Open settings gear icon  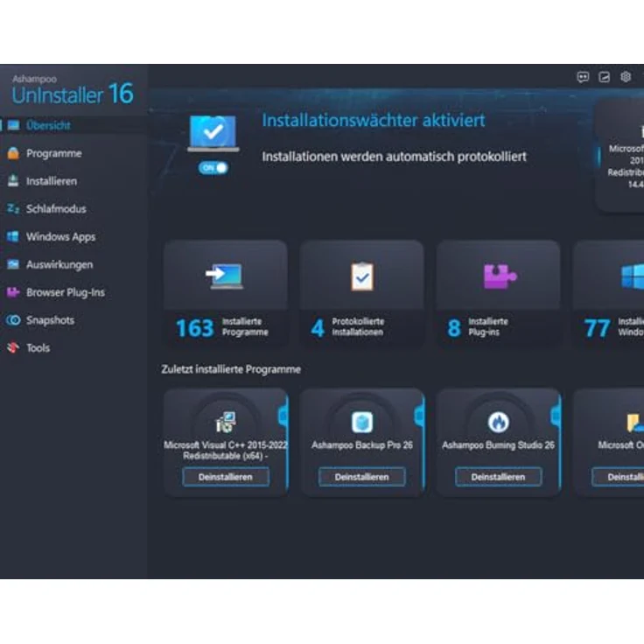(x=626, y=77)
